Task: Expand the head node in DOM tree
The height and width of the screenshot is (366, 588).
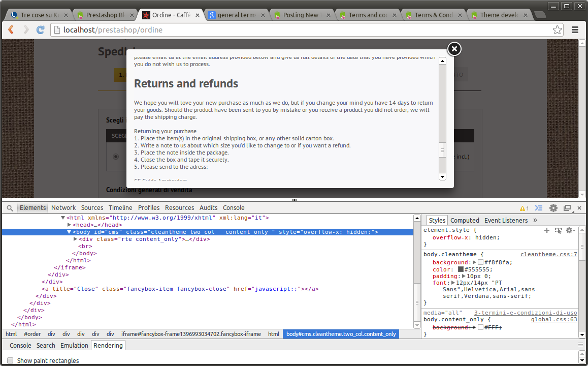Action: (x=69, y=225)
